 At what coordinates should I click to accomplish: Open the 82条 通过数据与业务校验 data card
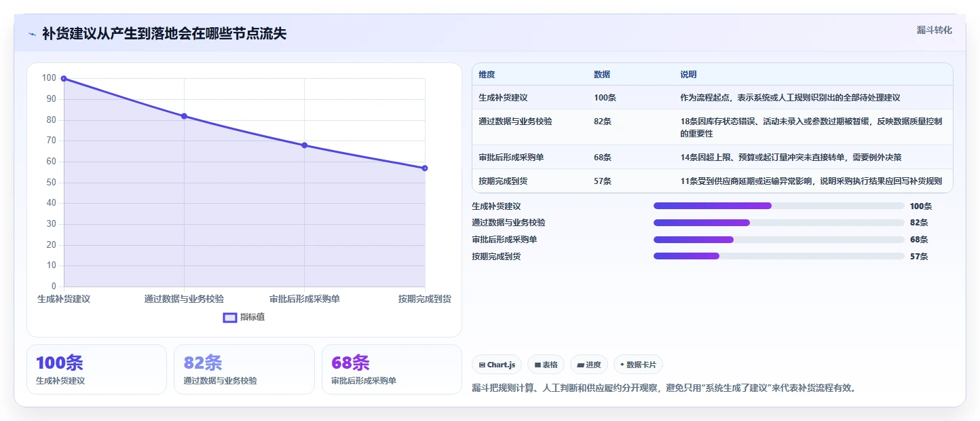point(244,369)
